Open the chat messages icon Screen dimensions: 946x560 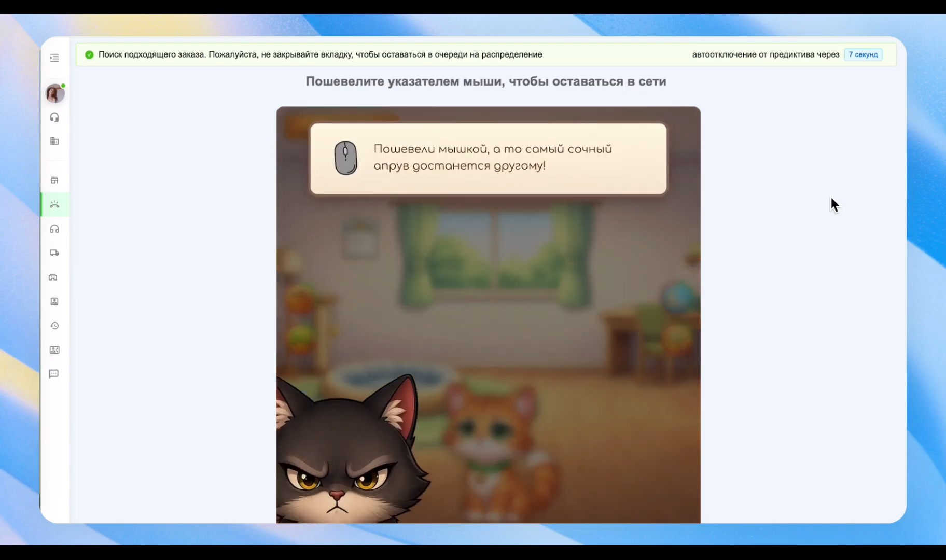click(x=54, y=374)
